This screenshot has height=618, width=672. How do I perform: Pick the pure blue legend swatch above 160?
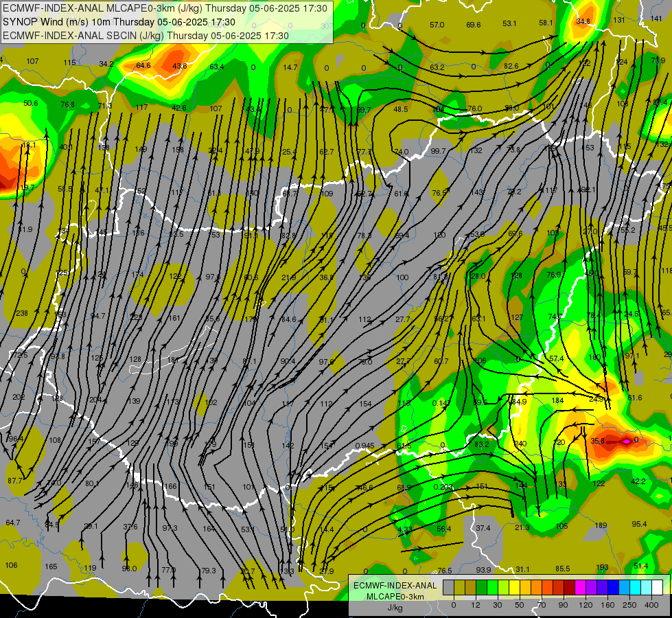[x=613, y=587]
